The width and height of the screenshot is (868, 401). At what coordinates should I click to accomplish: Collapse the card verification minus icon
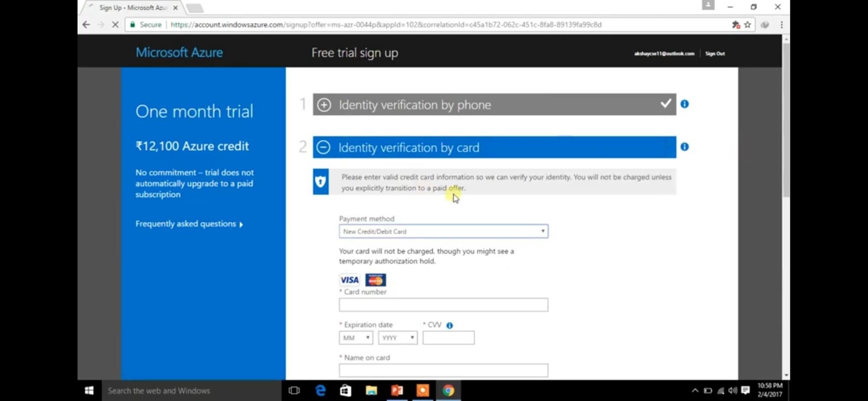pyautogui.click(x=323, y=147)
